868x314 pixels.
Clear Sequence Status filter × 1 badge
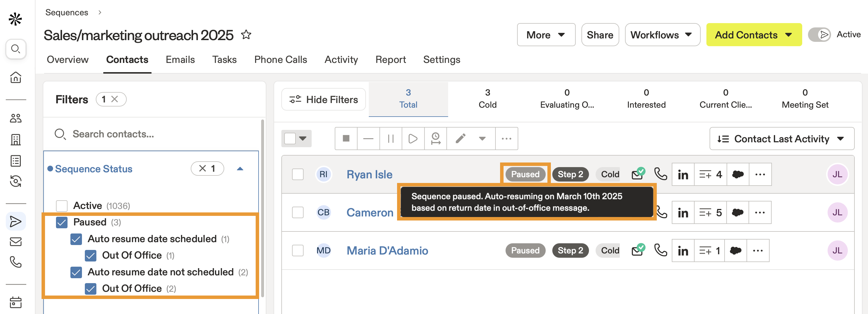point(207,169)
